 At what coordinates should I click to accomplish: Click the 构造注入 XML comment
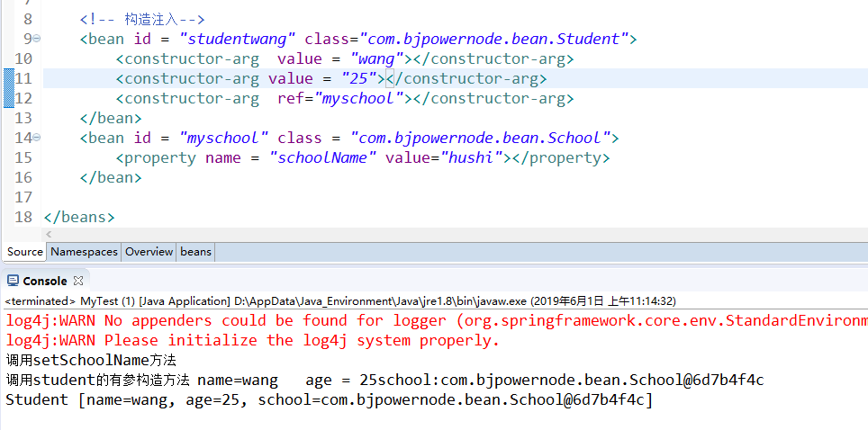coord(142,20)
